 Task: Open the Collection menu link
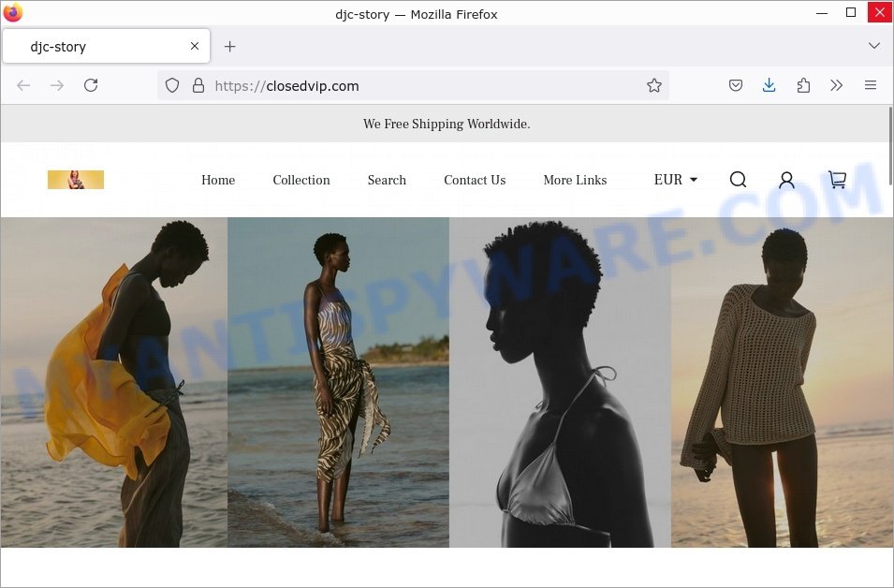pyautogui.click(x=301, y=180)
